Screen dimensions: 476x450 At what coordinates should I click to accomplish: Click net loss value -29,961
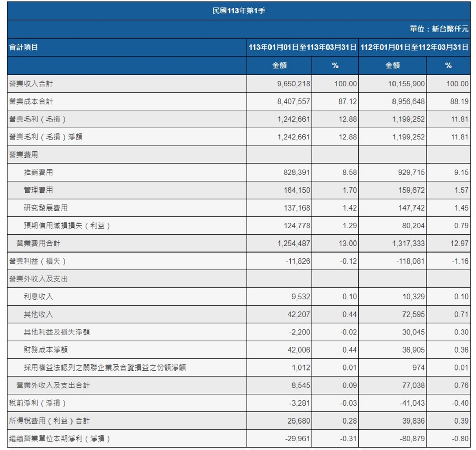tap(298, 439)
